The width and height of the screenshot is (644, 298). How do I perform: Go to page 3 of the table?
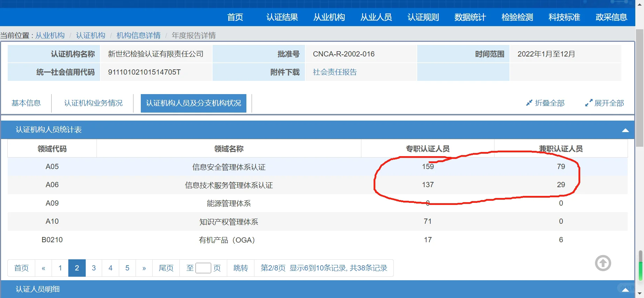94,268
